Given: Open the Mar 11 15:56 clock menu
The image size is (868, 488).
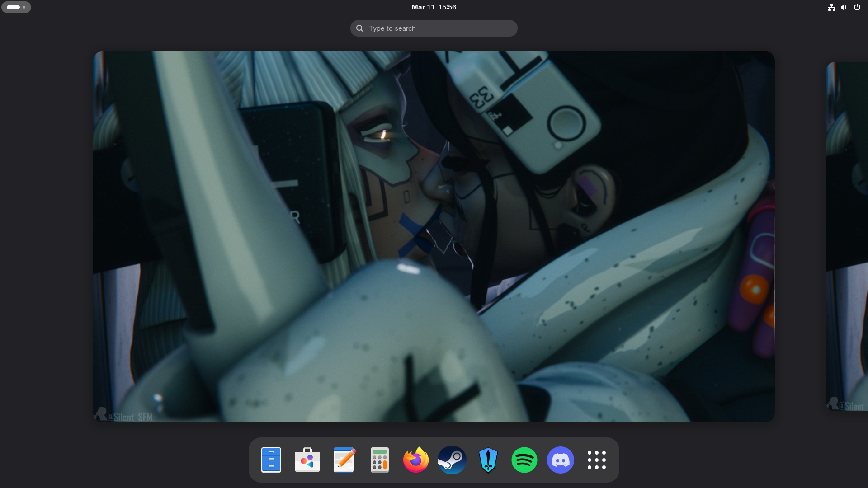Looking at the screenshot, I should 434,7.
